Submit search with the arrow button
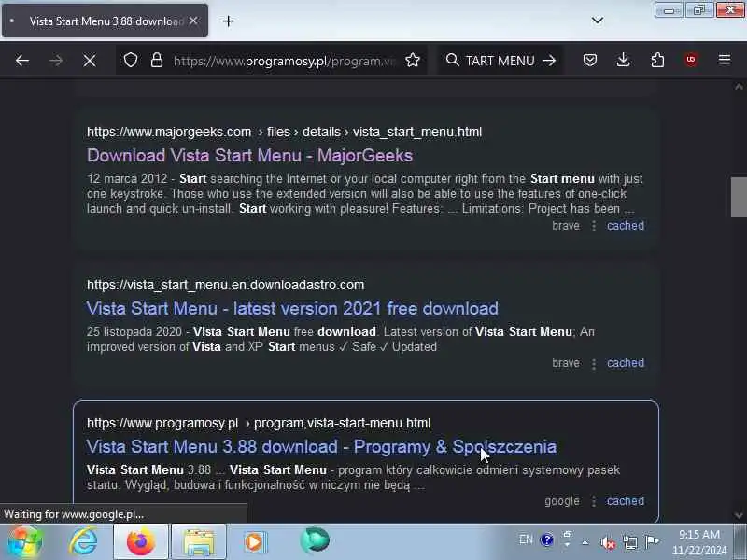 tap(549, 61)
